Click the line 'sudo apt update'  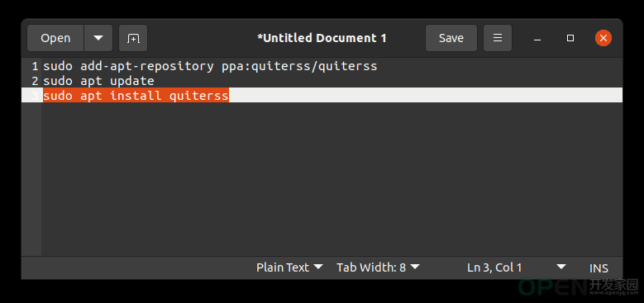[98, 81]
